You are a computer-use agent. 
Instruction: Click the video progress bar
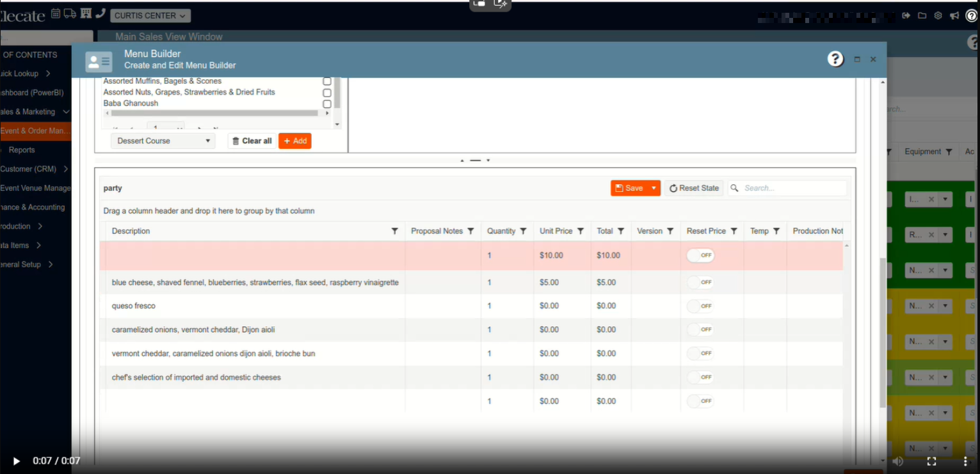pyautogui.click(x=490, y=449)
